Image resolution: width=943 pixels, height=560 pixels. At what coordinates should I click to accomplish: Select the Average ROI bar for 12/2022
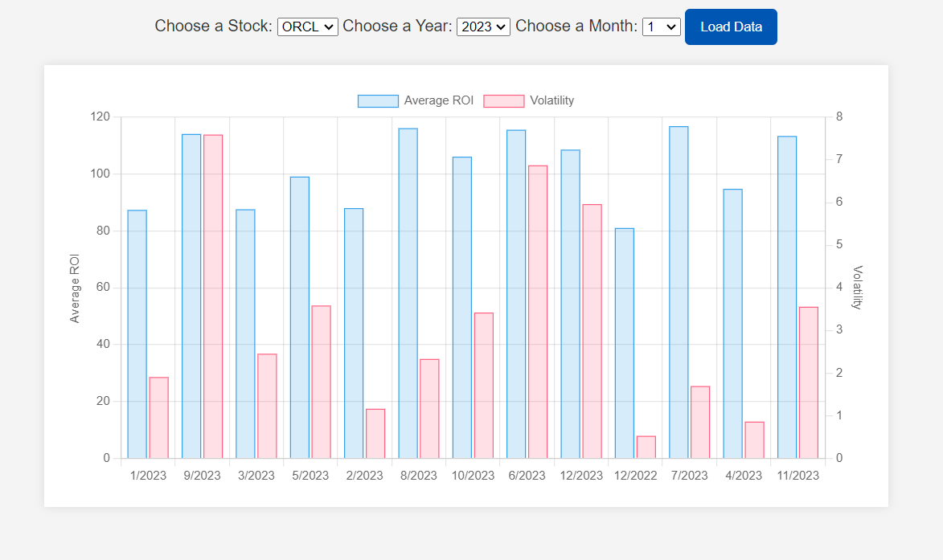pos(625,344)
